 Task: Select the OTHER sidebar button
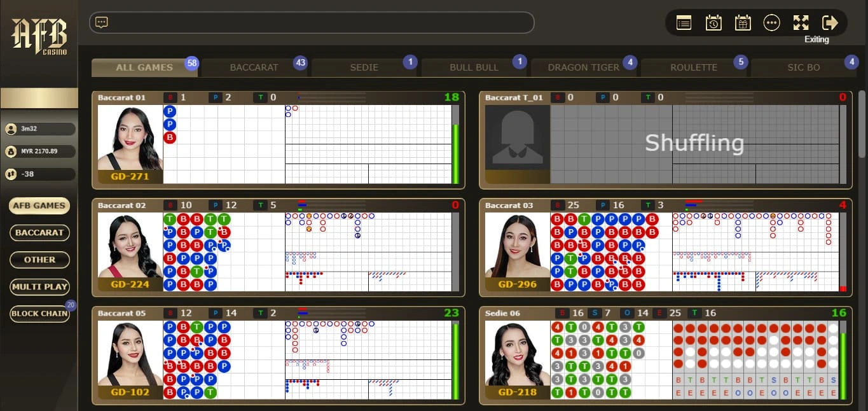[x=39, y=260]
